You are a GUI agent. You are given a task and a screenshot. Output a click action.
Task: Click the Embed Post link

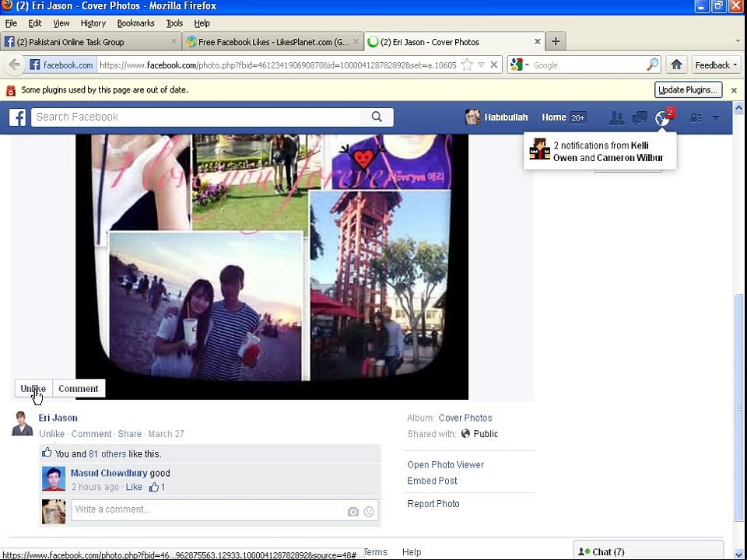432,481
